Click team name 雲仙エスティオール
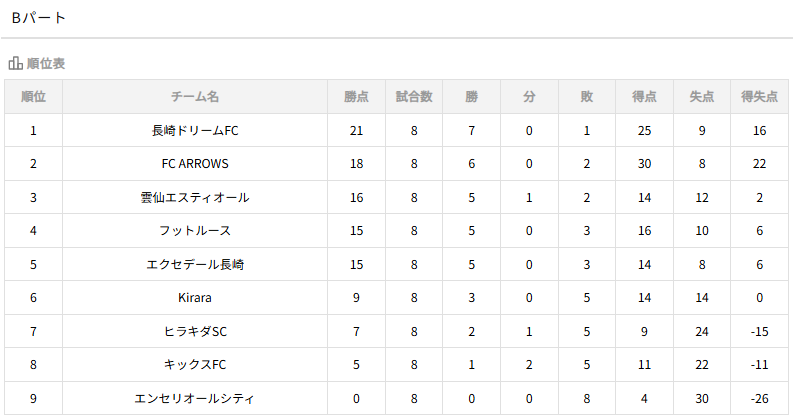The image size is (795, 420). pyautogui.click(x=195, y=198)
